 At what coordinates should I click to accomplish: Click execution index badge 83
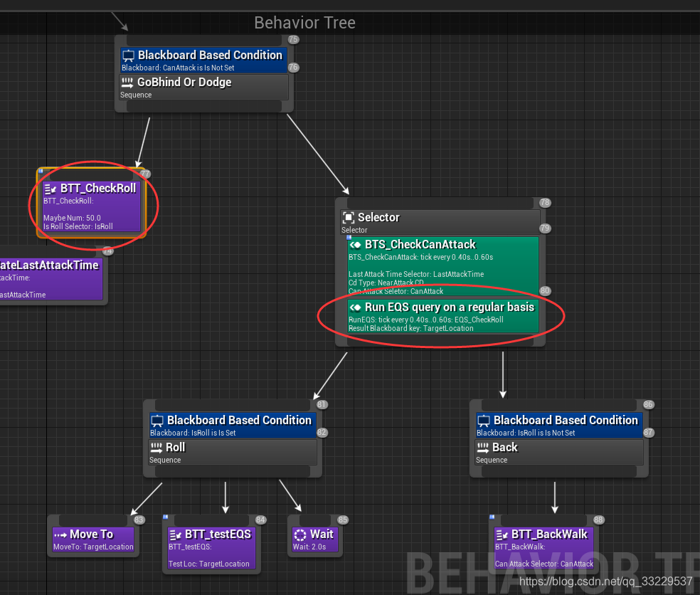(139, 520)
